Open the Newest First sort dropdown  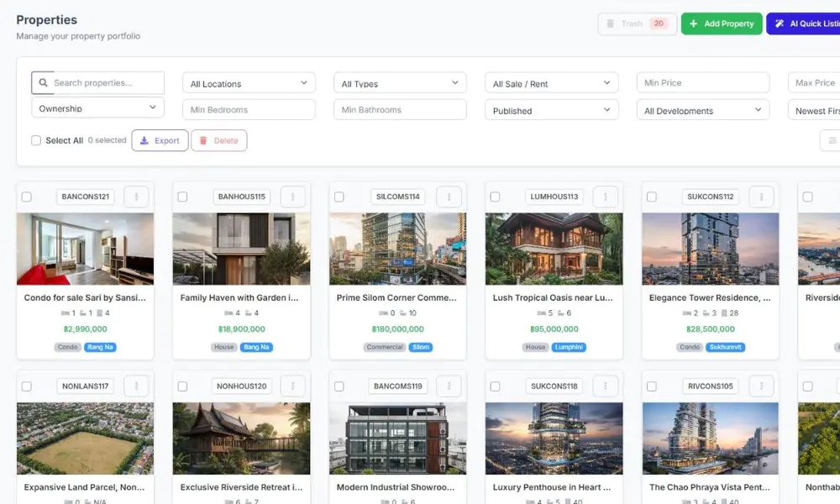(x=814, y=110)
